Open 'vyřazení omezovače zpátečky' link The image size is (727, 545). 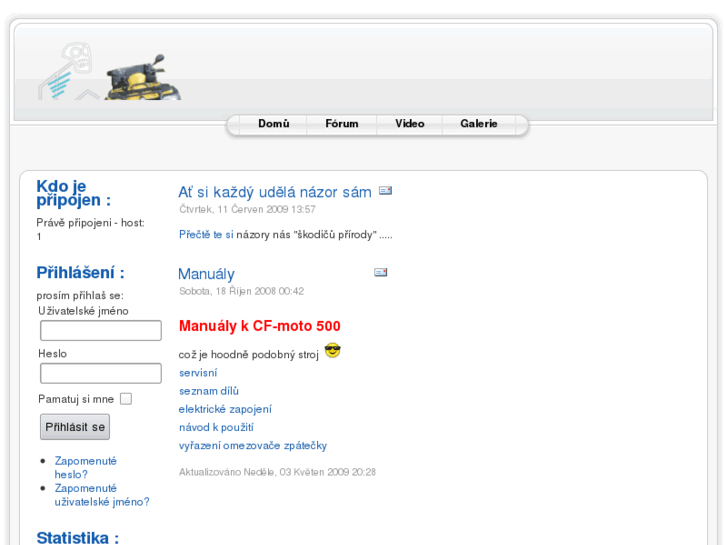(x=253, y=445)
